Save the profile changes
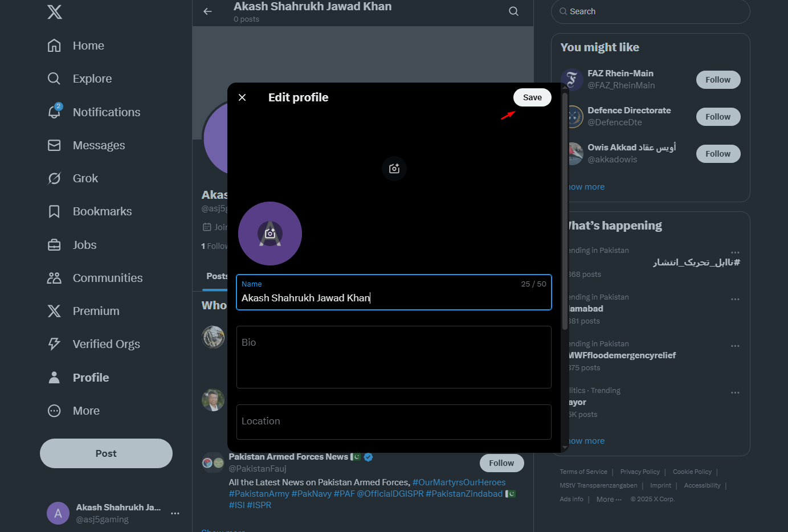Viewport: 788px width, 532px height. point(532,97)
